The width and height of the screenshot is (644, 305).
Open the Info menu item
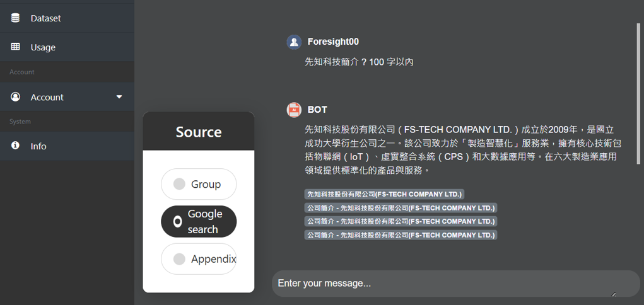(67, 146)
